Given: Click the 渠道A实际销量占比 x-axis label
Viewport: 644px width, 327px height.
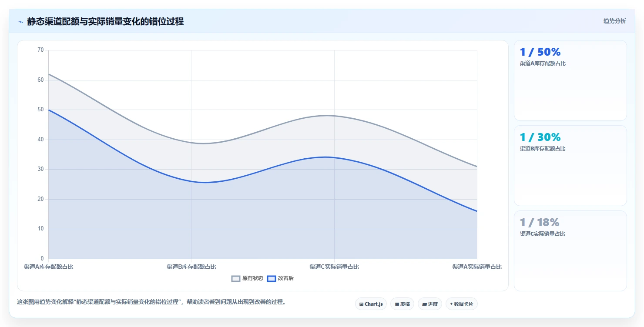Looking at the screenshot, I should [x=477, y=267].
